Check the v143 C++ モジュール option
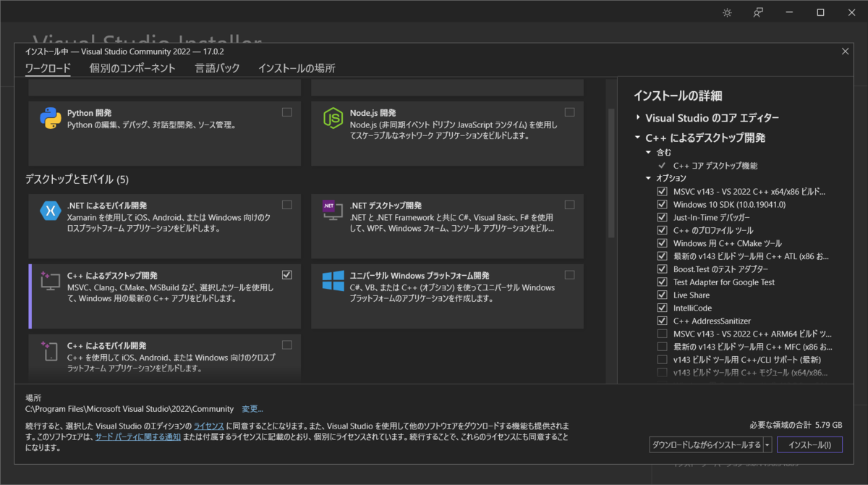The width and height of the screenshot is (868, 485). [x=662, y=373]
